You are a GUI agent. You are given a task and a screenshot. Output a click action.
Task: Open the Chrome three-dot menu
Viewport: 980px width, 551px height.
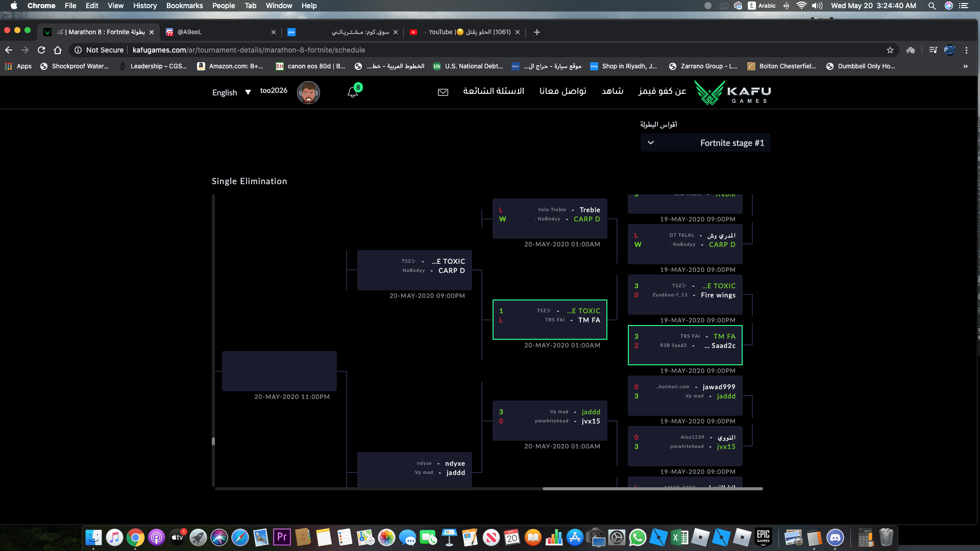pyautogui.click(x=966, y=50)
